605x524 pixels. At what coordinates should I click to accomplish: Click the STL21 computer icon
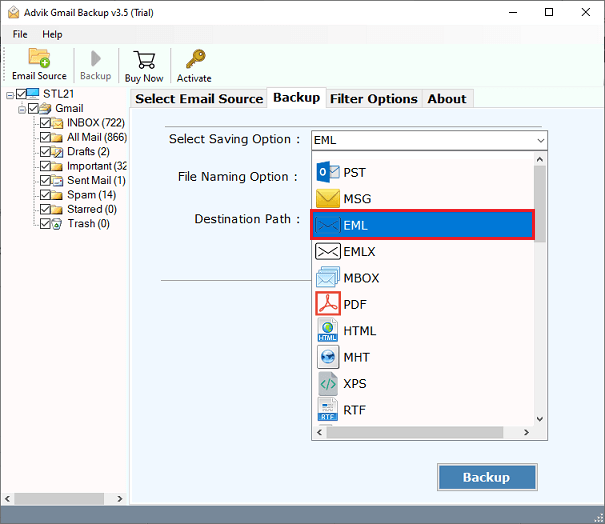(x=32, y=94)
